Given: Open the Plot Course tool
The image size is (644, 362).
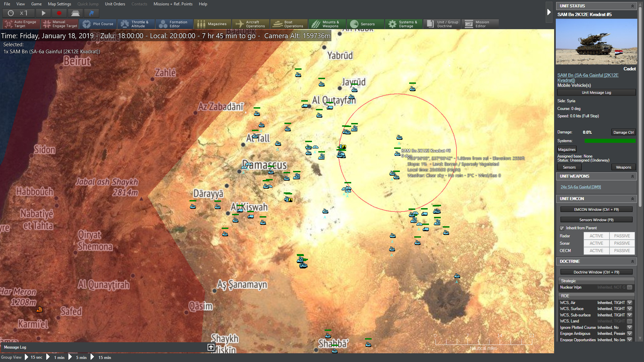Looking at the screenshot, I should point(98,24).
